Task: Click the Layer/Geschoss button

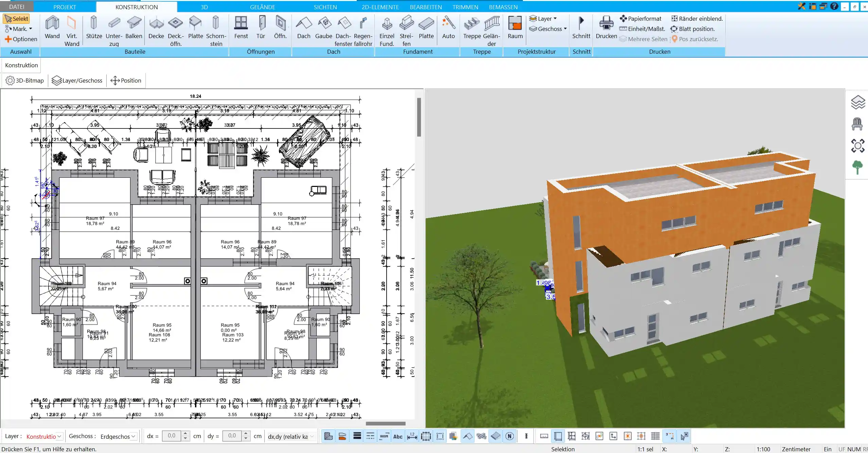Action: (77, 81)
